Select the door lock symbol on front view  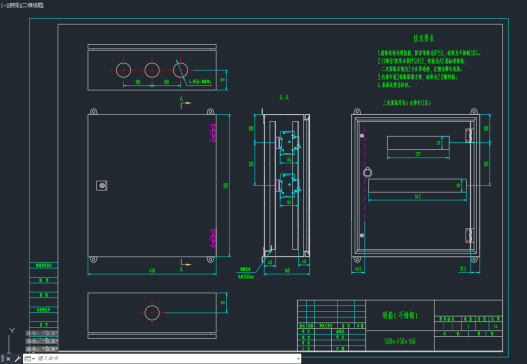tap(102, 186)
